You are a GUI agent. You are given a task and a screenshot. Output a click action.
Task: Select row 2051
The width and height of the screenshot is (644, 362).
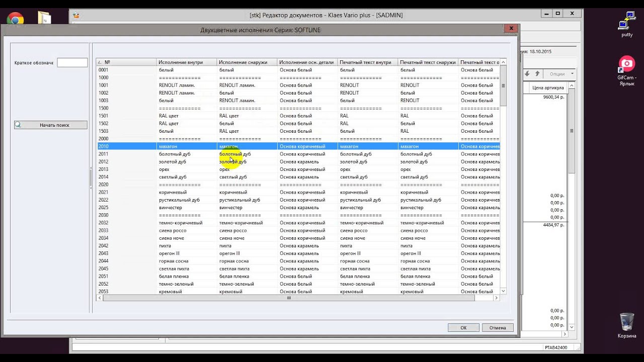click(298, 277)
